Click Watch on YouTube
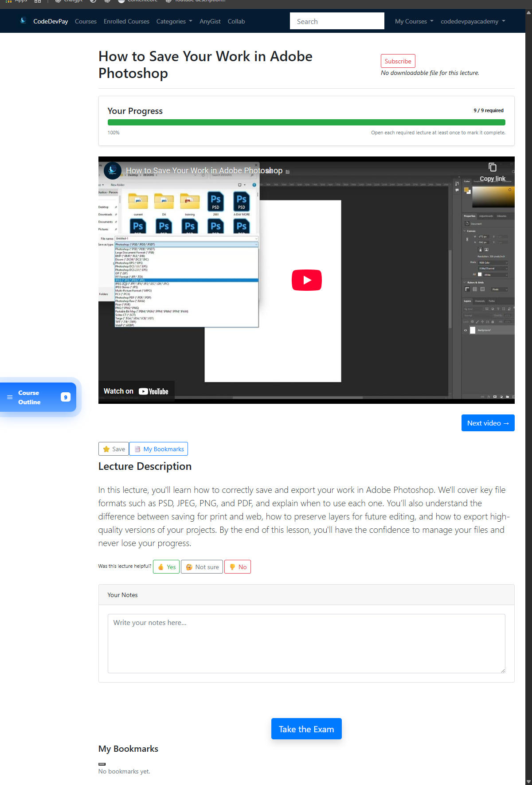532x785 pixels. coord(136,391)
